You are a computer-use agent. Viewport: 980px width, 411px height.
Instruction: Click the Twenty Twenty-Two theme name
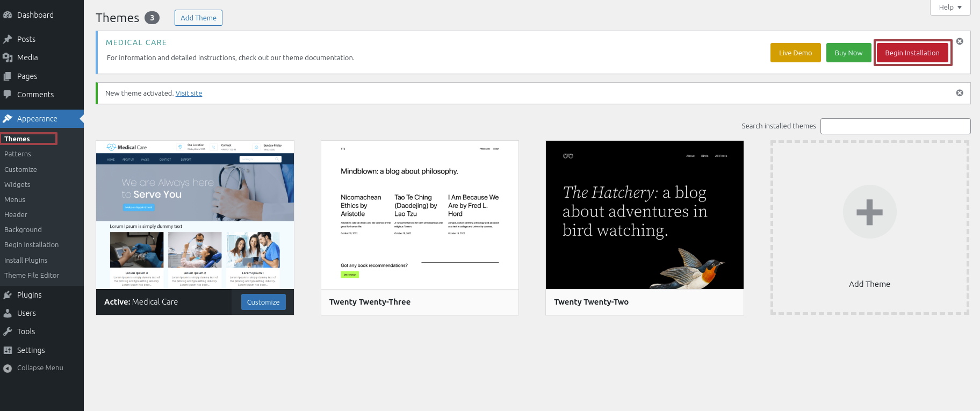pos(591,302)
